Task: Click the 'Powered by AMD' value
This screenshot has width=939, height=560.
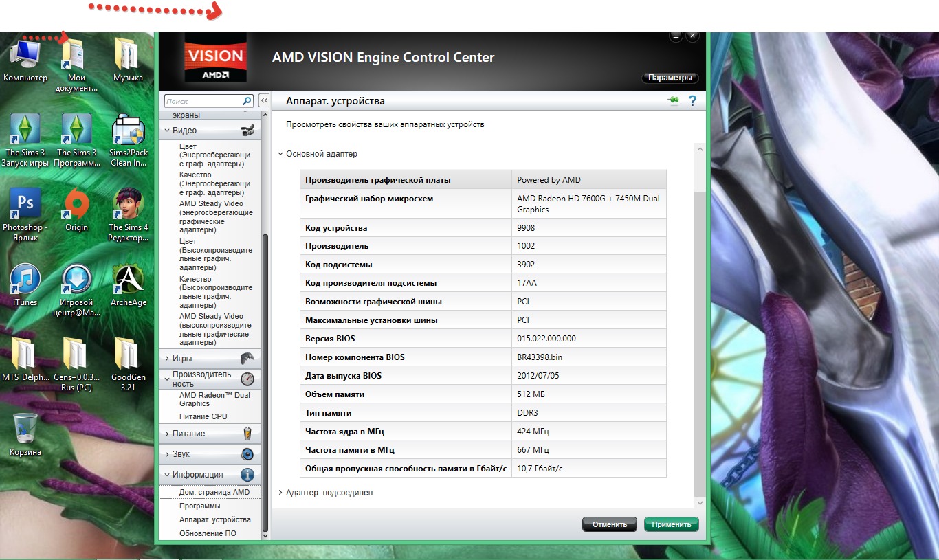Action: click(x=549, y=180)
